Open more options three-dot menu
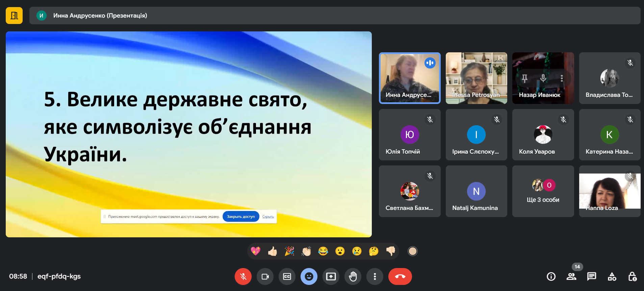 [x=375, y=276]
